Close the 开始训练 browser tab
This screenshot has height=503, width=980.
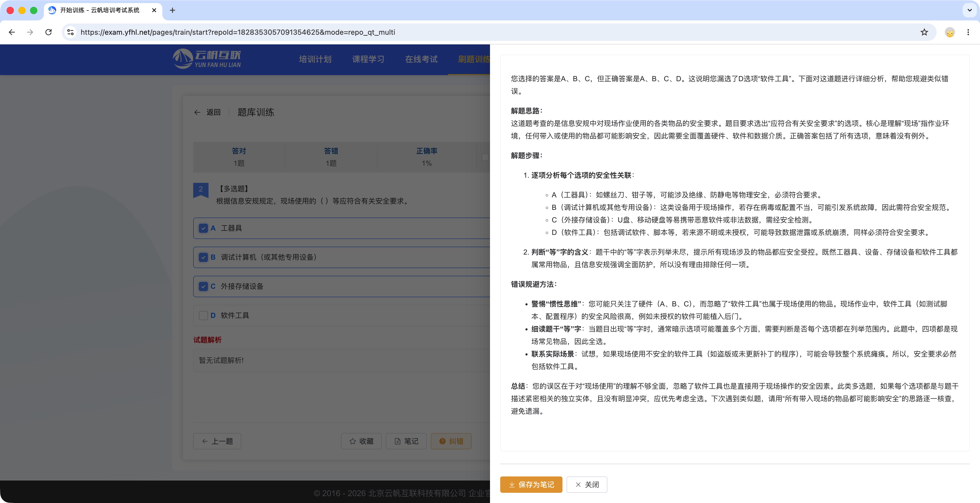[154, 10]
